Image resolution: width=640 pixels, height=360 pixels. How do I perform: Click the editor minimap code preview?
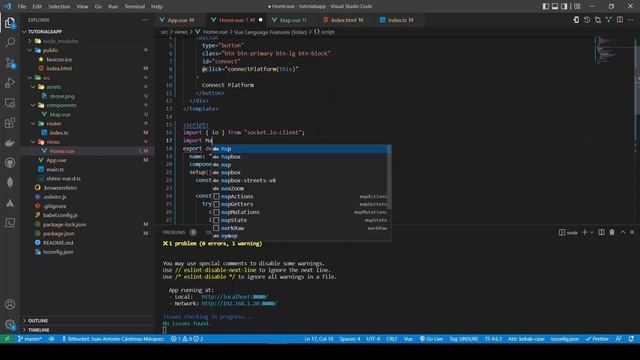(x=606, y=51)
